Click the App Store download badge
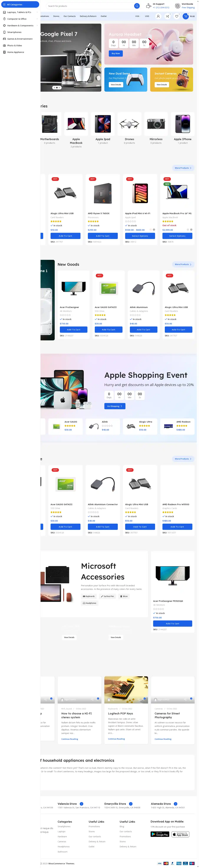This screenshot has height=868, width=199. [x=181, y=834]
